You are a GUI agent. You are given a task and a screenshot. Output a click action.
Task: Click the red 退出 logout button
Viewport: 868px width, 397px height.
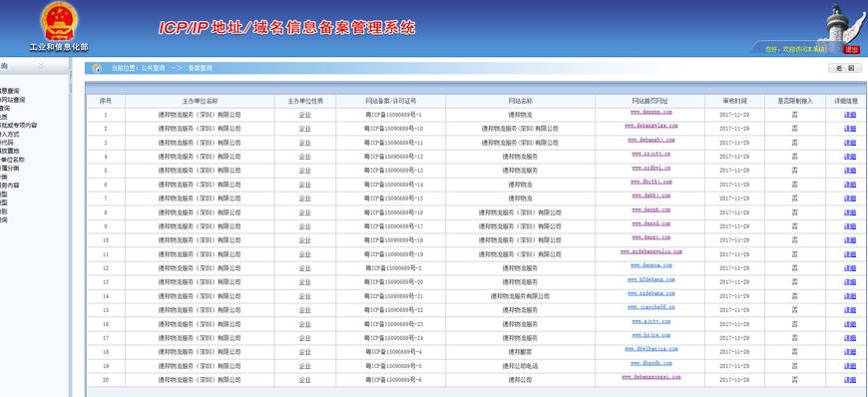(851, 49)
